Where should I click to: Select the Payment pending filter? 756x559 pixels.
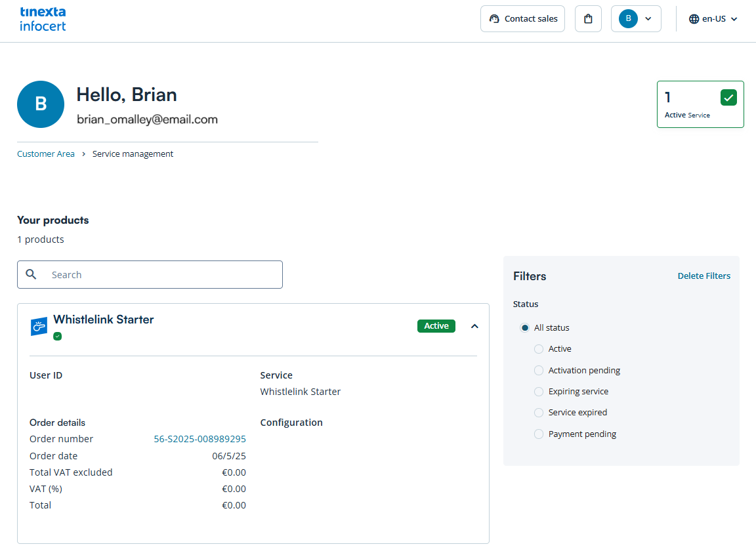point(539,434)
